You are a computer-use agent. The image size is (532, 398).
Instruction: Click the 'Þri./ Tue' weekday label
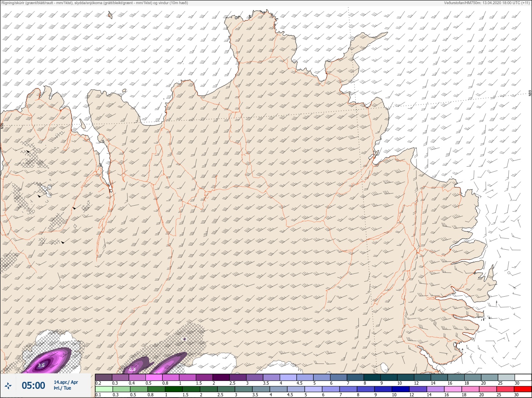click(x=62, y=388)
